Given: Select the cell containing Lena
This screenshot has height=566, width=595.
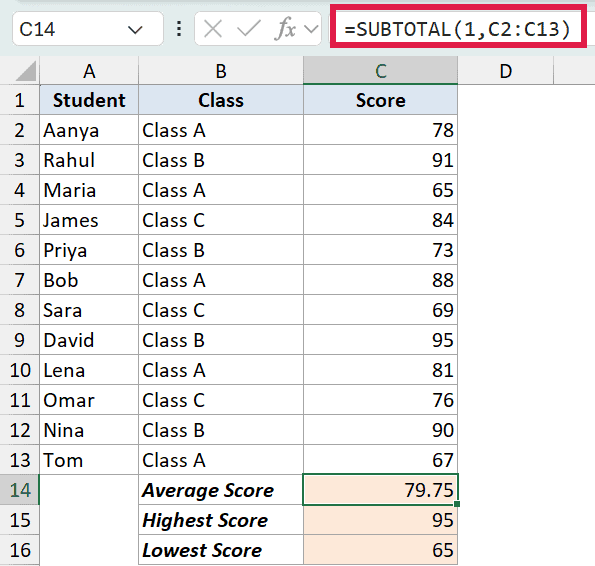Looking at the screenshot, I should [x=89, y=370].
